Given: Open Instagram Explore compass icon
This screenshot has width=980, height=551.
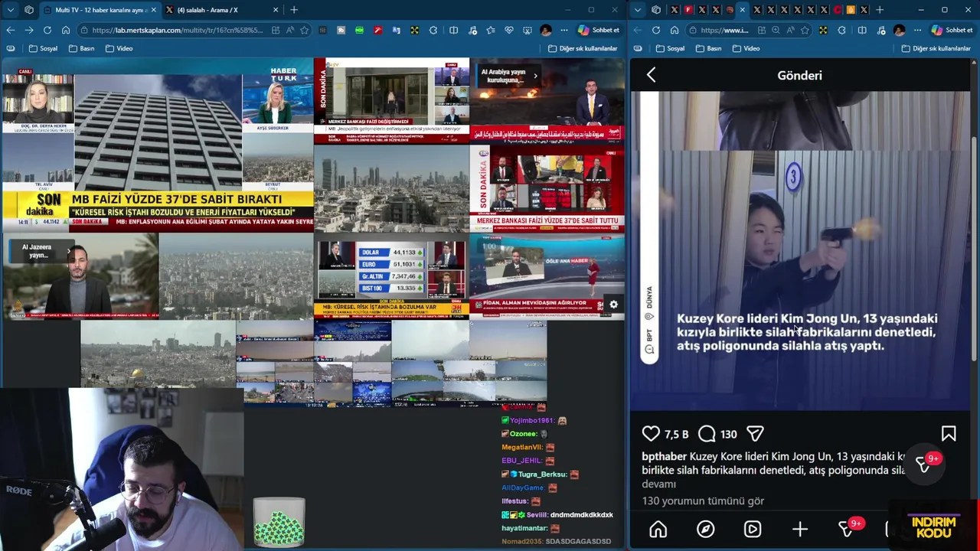Looking at the screenshot, I should pos(705,530).
